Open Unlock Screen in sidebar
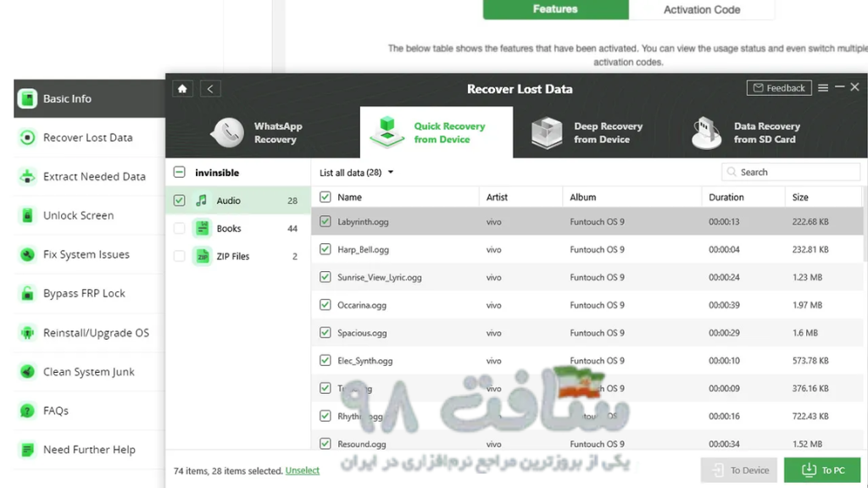 pos(89,215)
